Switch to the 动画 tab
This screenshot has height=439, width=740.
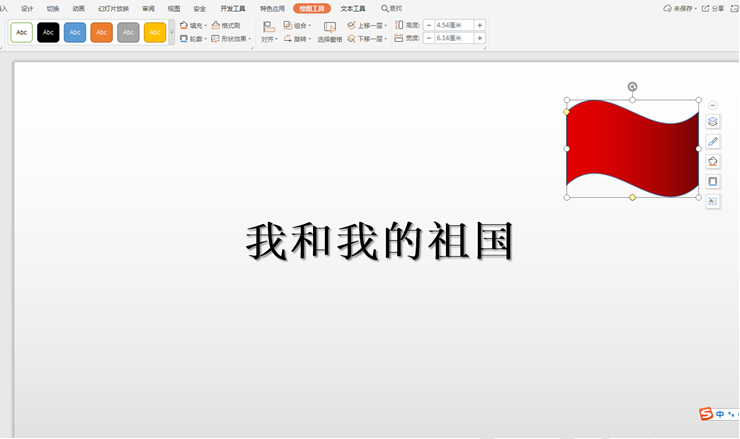(78, 8)
